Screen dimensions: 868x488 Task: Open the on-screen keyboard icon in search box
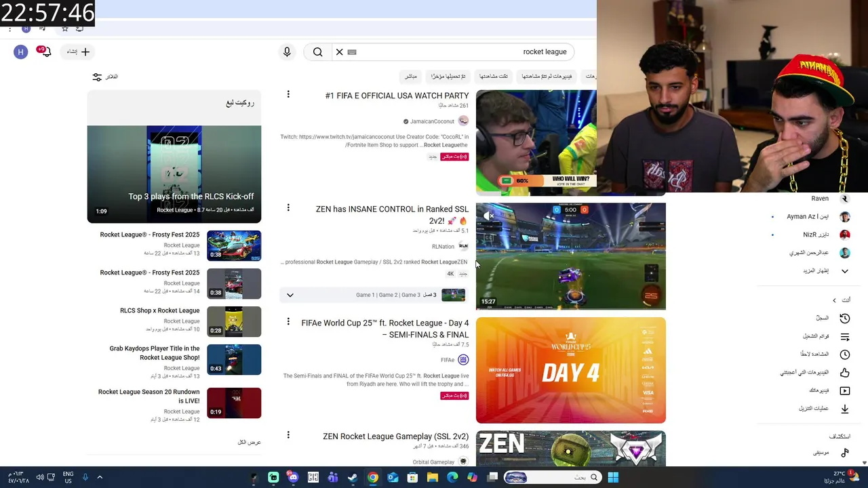pyautogui.click(x=352, y=52)
